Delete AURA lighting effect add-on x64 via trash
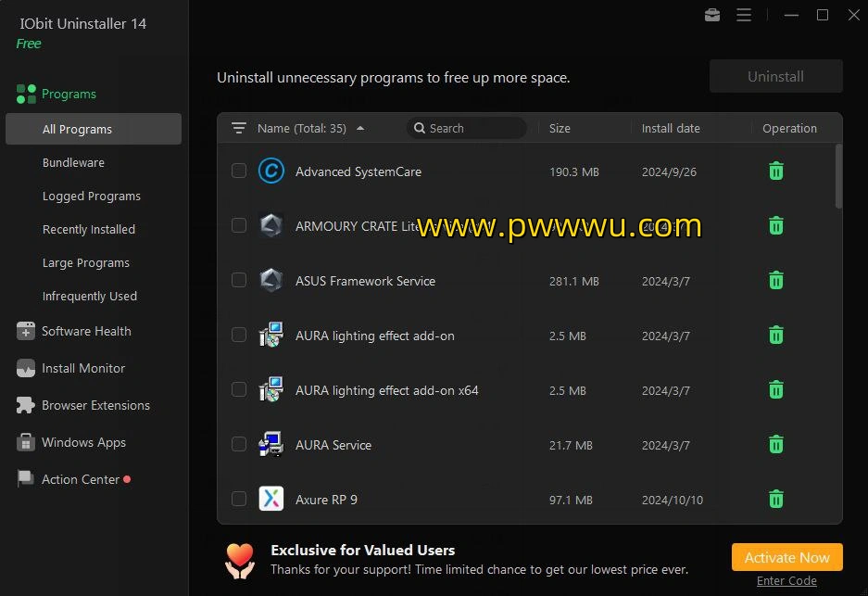 click(776, 389)
